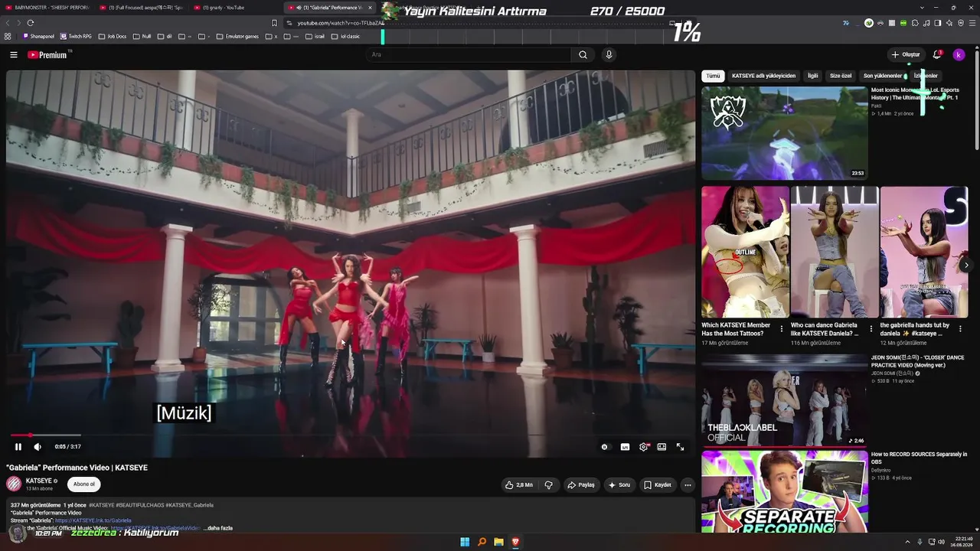Share the video with Paylaş
The height and width of the screenshot is (551, 980).
click(581, 484)
